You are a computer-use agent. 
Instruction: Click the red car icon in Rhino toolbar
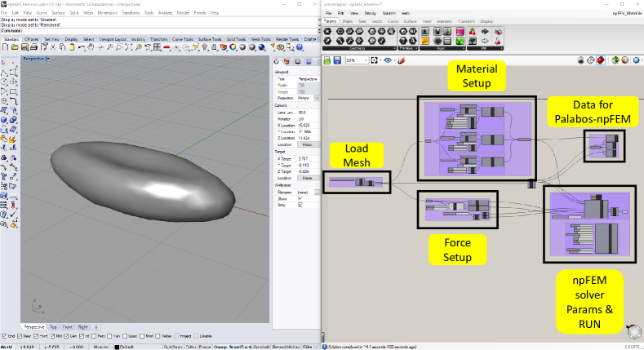click(x=167, y=47)
